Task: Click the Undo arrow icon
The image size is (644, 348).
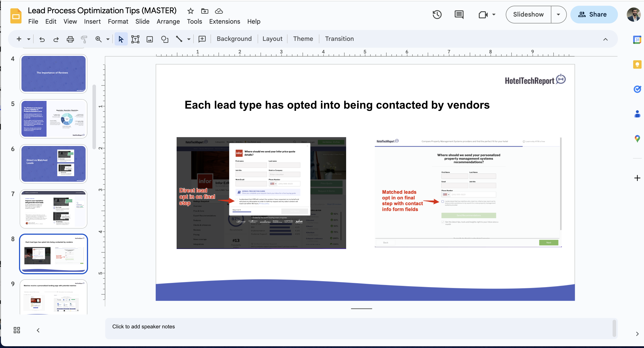Action: [x=42, y=39]
